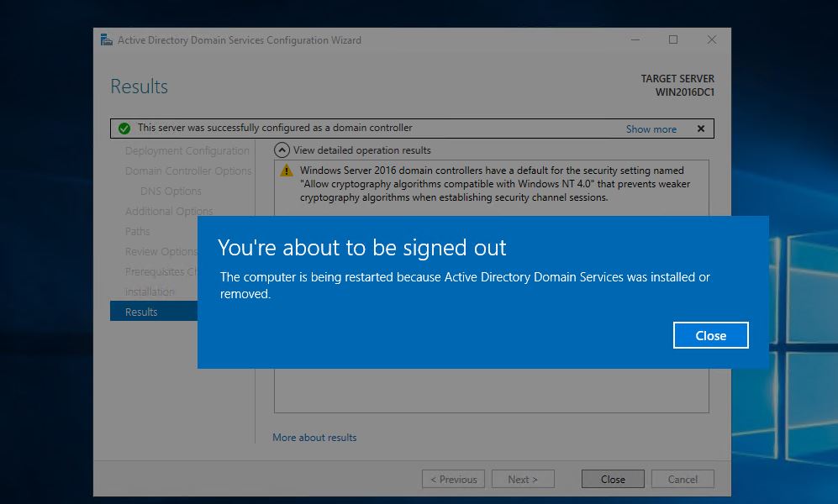The height and width of the screenshot is (504, 838).
Task: Click the yellow warning triangle icon
Action: coord(287,171)
